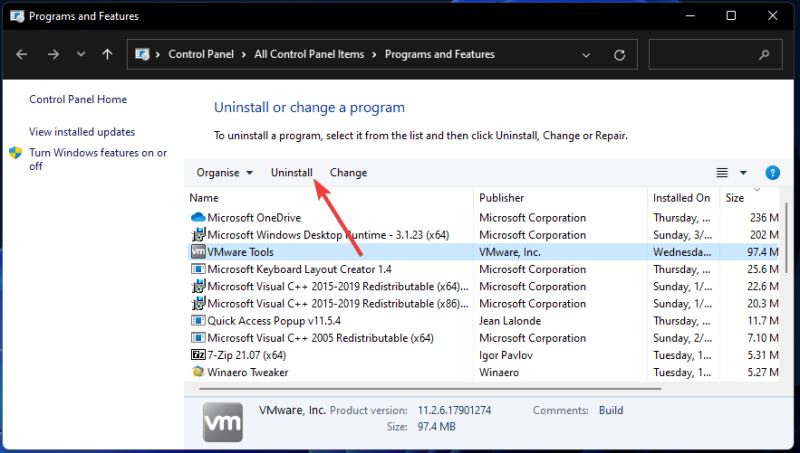Screen dimensions: 800x453
Task: Open help with the question mark icon
Action: pyautogui.click(x=772, y=173)
